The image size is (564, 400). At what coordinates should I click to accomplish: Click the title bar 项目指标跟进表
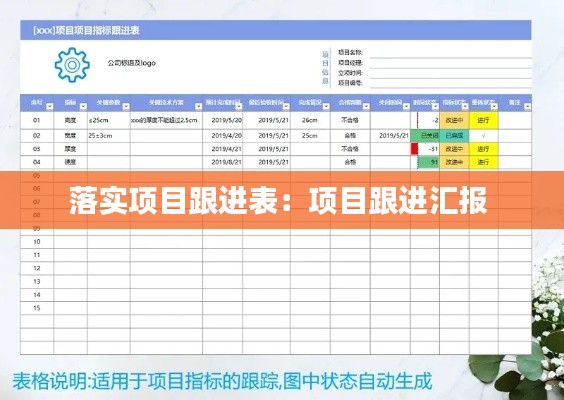pos(86,31)
